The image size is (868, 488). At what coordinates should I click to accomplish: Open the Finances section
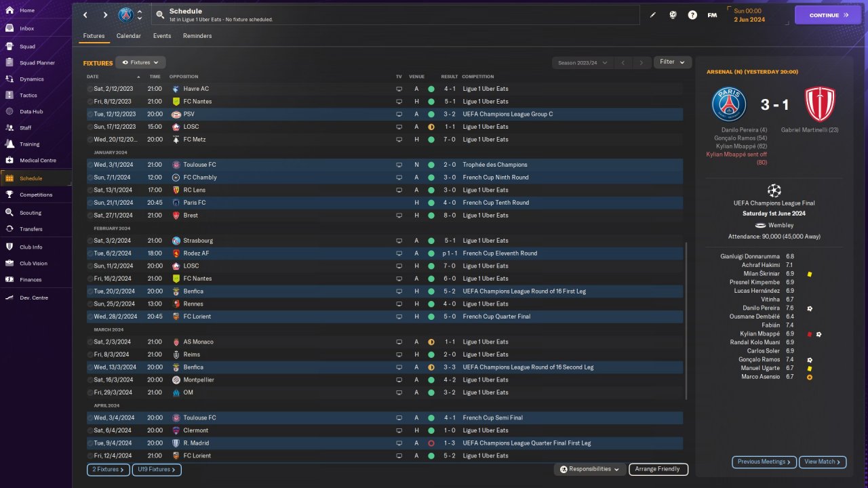31,279
